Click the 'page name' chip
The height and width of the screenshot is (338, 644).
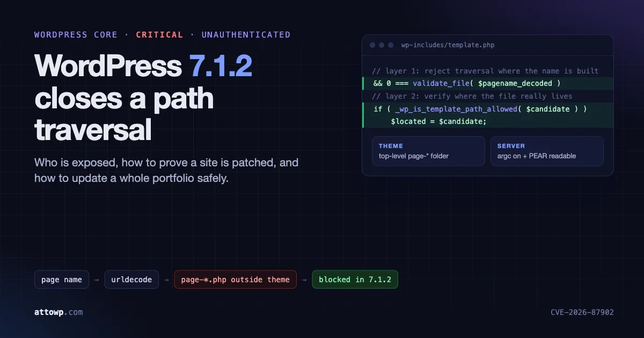click(62, 280)
